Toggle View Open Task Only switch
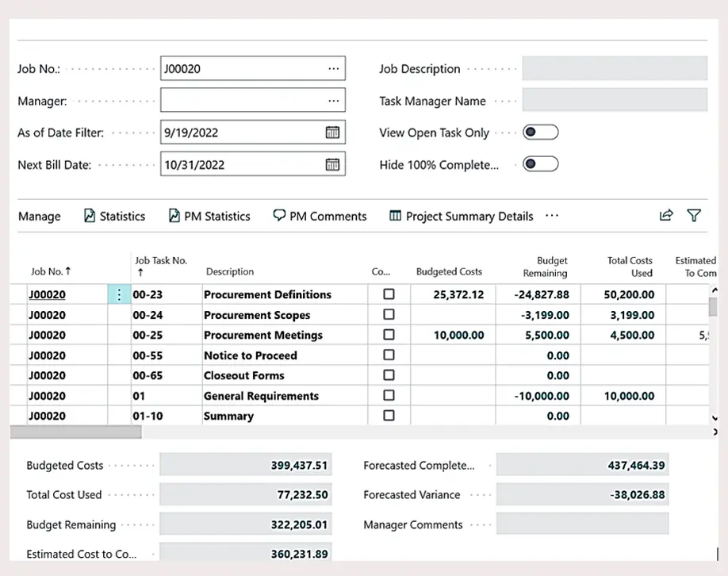Viewport: 728px width, 576px height. [x=540, y=132]
